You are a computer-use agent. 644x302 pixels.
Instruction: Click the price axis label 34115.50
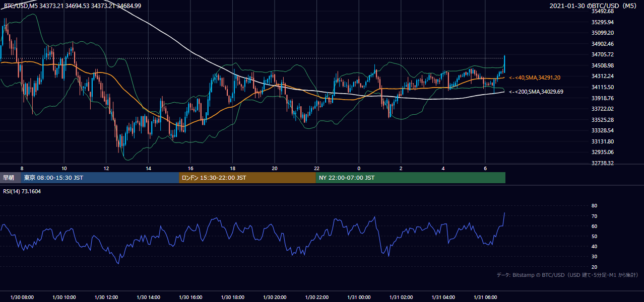pyautogui.click(x=603, y=87)
